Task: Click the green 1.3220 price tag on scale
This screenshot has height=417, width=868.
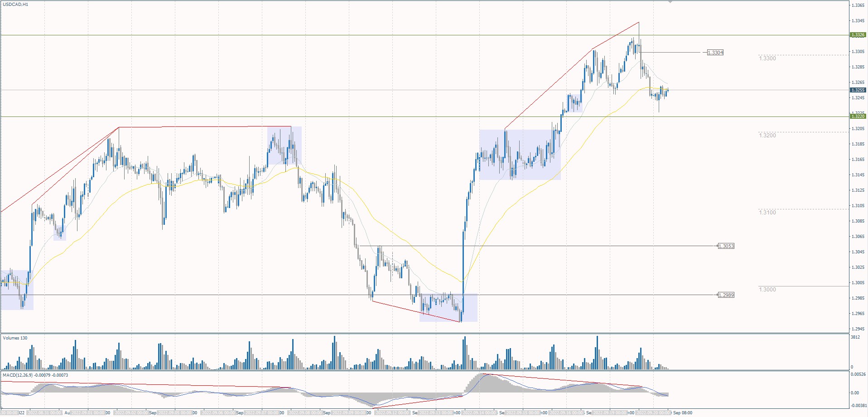Action: pyautogui.click(x=858, y=116)
